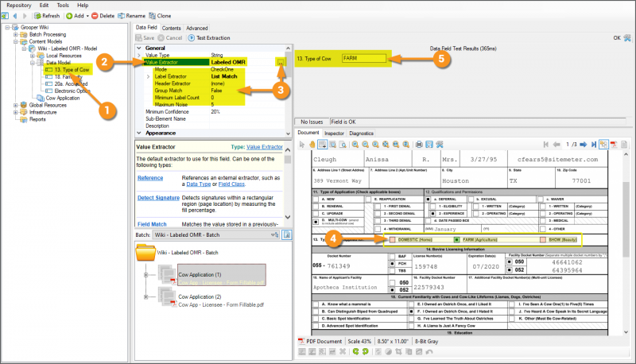Toggle the SHOW (Beauty) checkbox on the form
The width and height of the screenshot is (636, 364).
point(543,239)
